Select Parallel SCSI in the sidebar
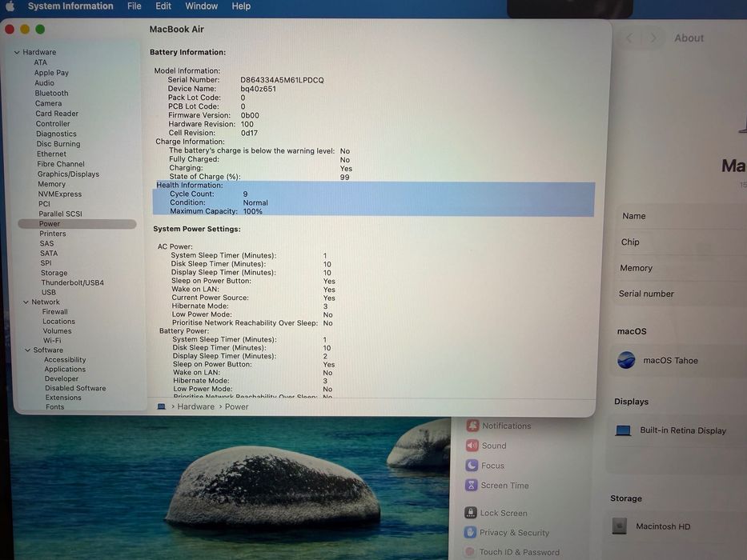 (x=60, y=214)
